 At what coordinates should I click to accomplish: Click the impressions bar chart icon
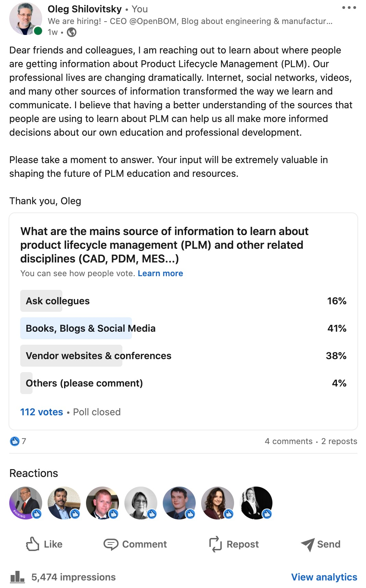tap(17, 577)
